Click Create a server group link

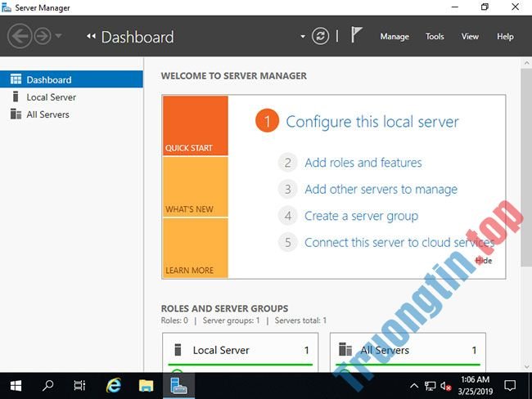point(361,216)
